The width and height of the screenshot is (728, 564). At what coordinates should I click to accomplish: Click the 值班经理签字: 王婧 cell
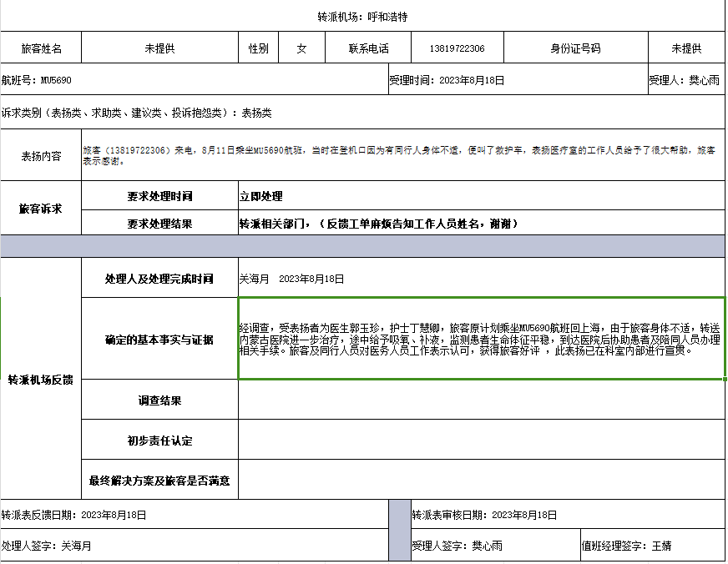point(651,546)
